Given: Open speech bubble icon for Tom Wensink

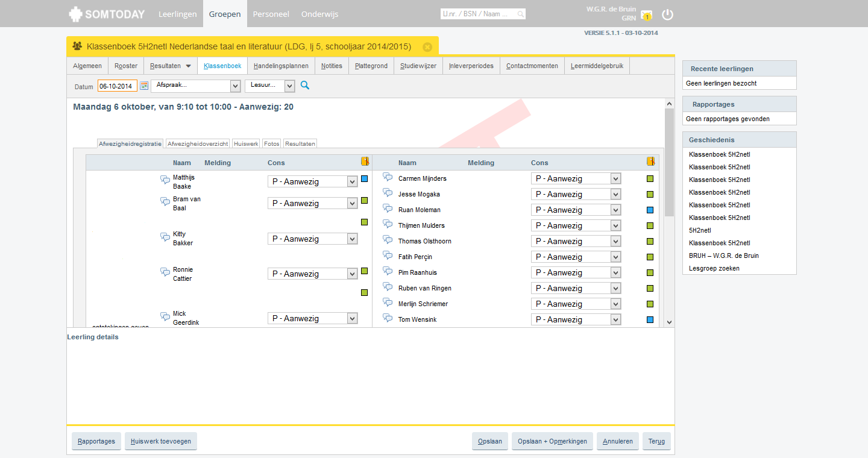Looking at the screenshot, I should click(x=388, y=318).
